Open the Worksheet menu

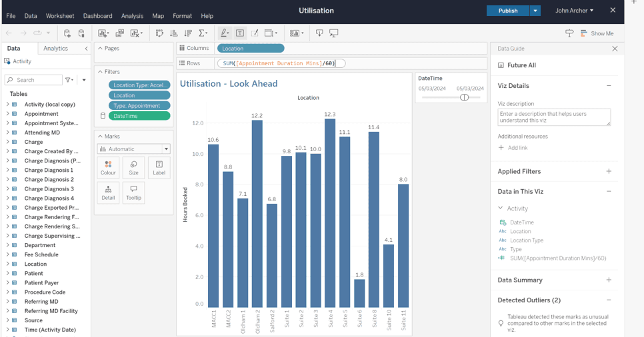tap(60, 16)
